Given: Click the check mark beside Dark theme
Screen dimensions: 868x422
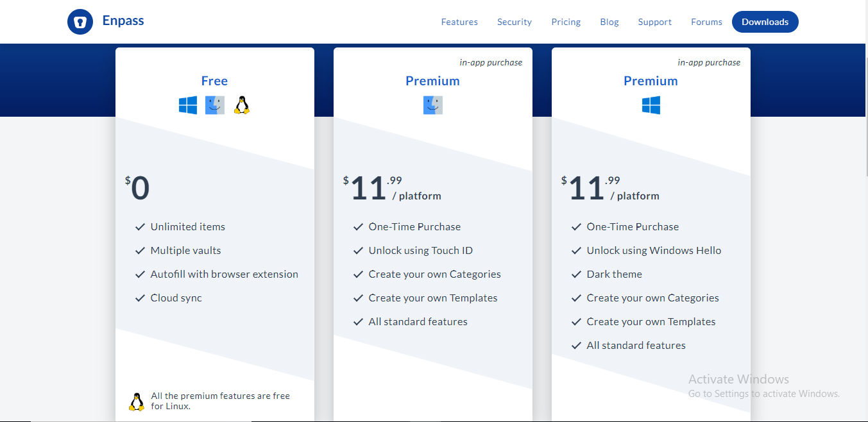Looking at the screenshot, I should click(576, 274).
